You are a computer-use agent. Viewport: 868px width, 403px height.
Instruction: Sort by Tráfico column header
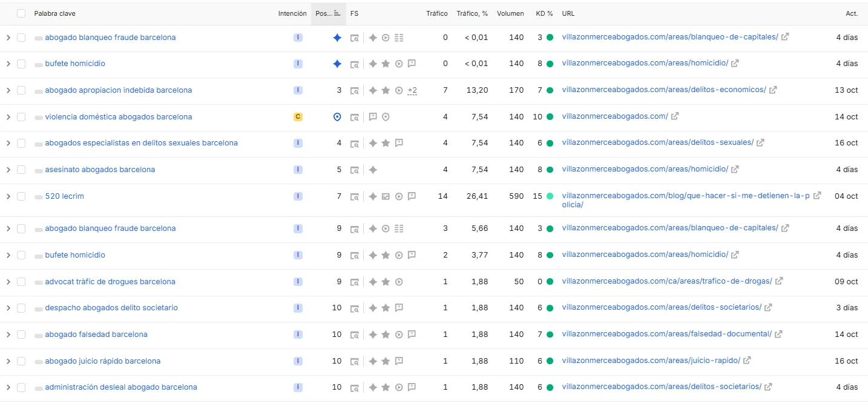(437, 13)
